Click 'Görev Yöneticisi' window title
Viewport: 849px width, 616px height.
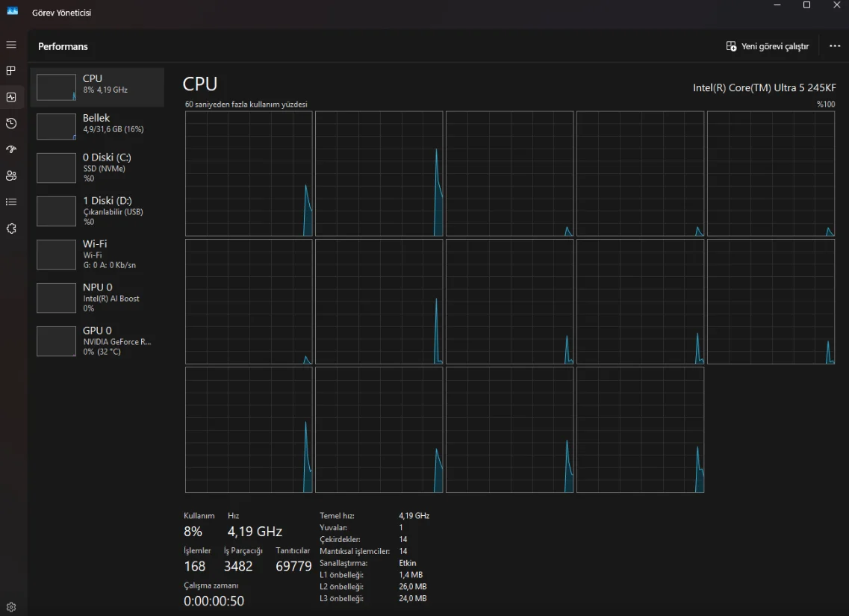click(x=61, y=13)
